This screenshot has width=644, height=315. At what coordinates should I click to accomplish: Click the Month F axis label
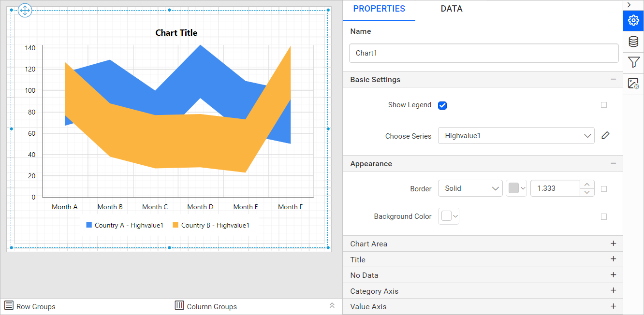pyautogui.click(x=291, y=207)
